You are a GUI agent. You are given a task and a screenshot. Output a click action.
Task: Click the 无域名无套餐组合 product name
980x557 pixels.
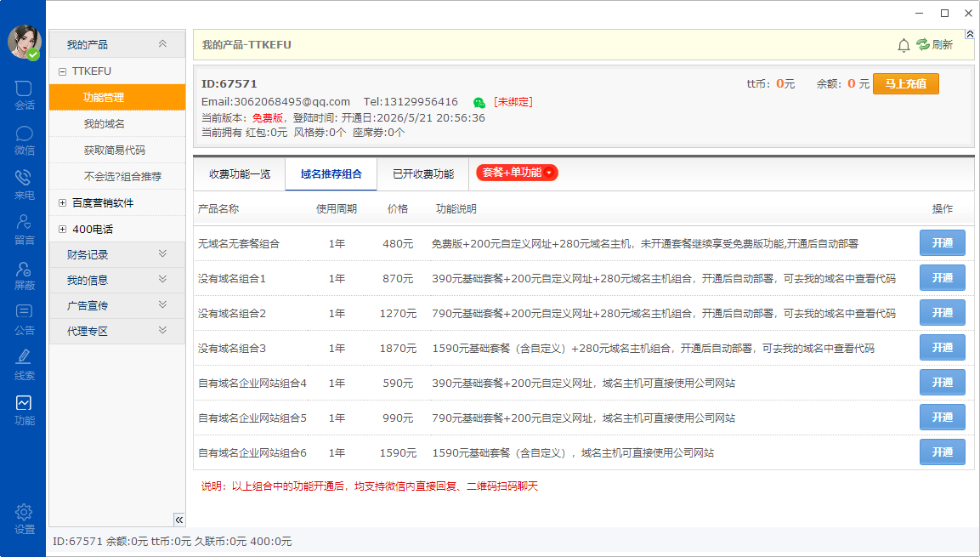click(239, 244)
